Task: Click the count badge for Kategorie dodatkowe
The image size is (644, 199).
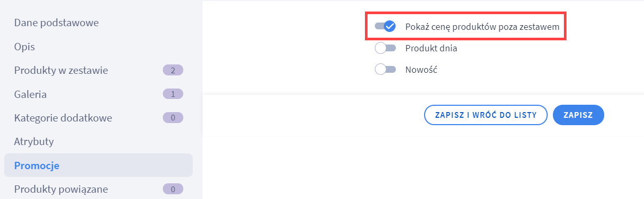Action: [x=173, y=118]
